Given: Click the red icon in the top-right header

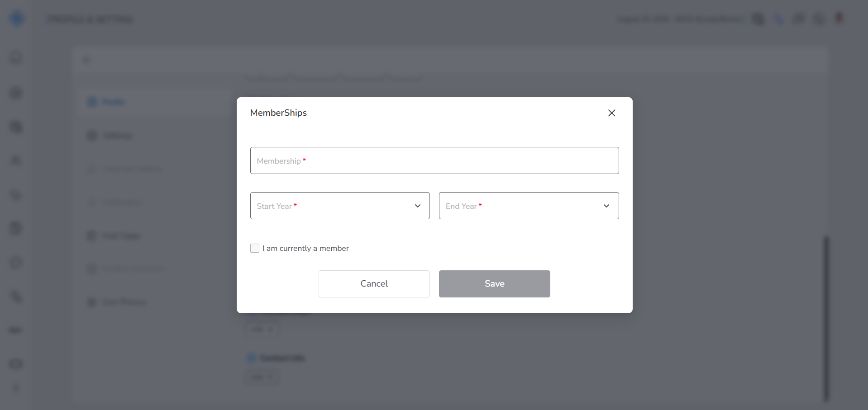Looking at the screenshot, I should tap(839, 18).
